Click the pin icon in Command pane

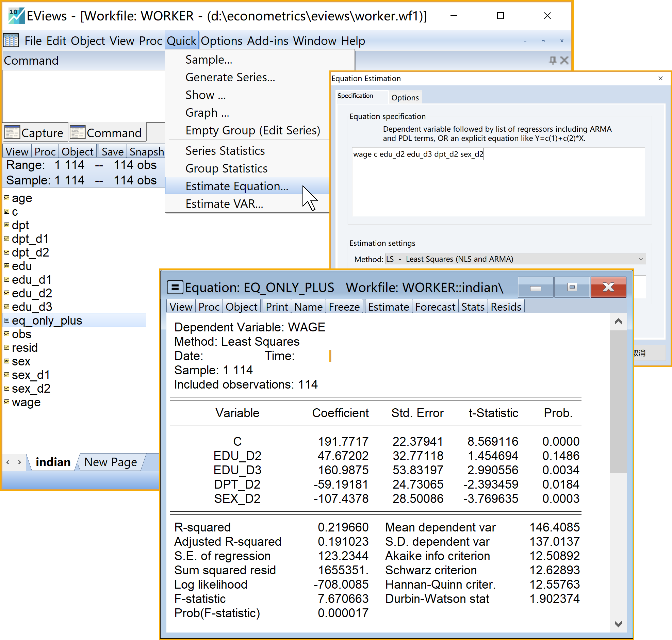553,60
